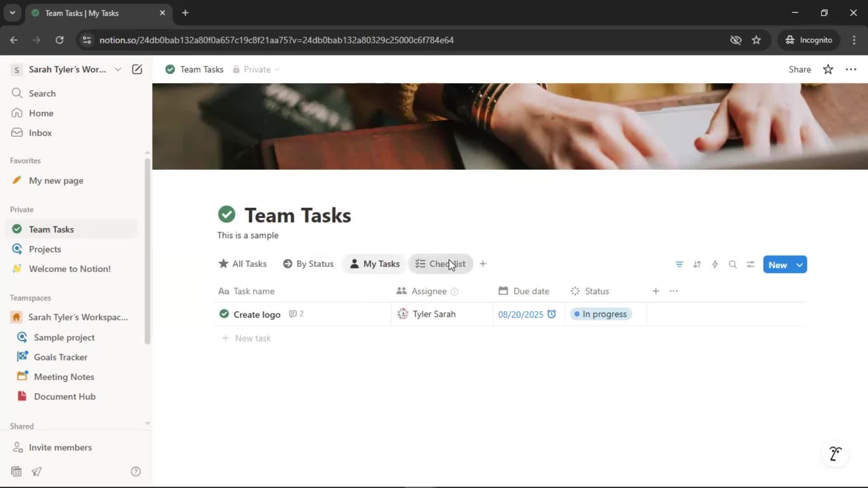Image resolution: width=868 pixels, height=488 pixels.
Task: Click the Assignee info icon
Action: click(454, 292)
